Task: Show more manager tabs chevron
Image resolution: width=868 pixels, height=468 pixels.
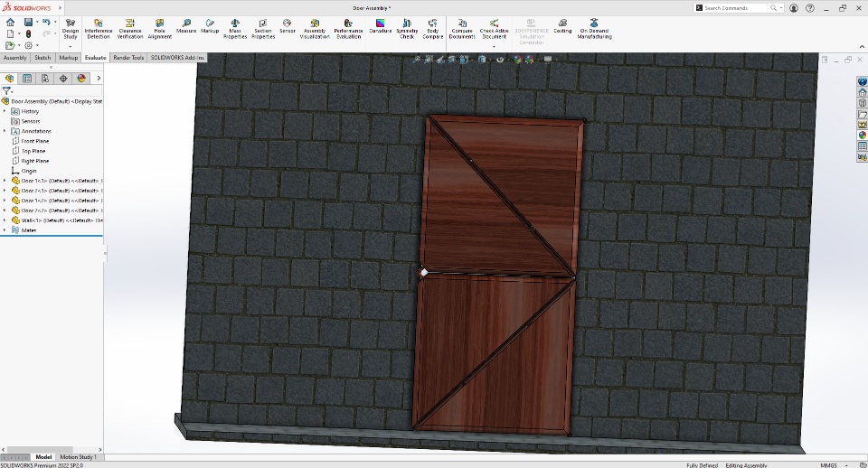Action: [99, 79]
